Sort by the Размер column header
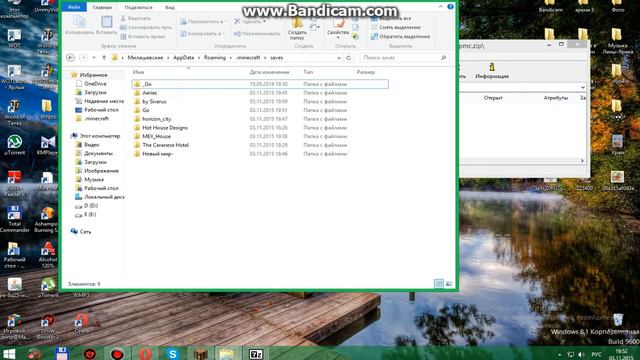640x360 pixels. tap(366, 72)
